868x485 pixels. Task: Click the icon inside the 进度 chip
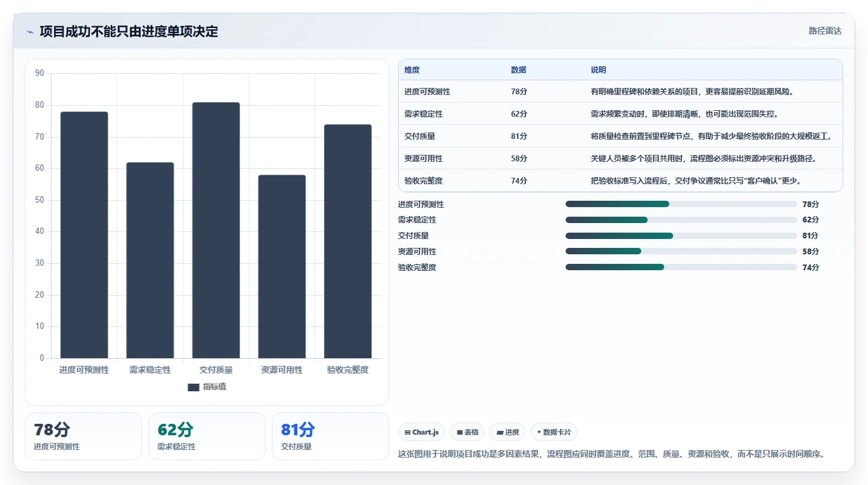tap(500, 432)
